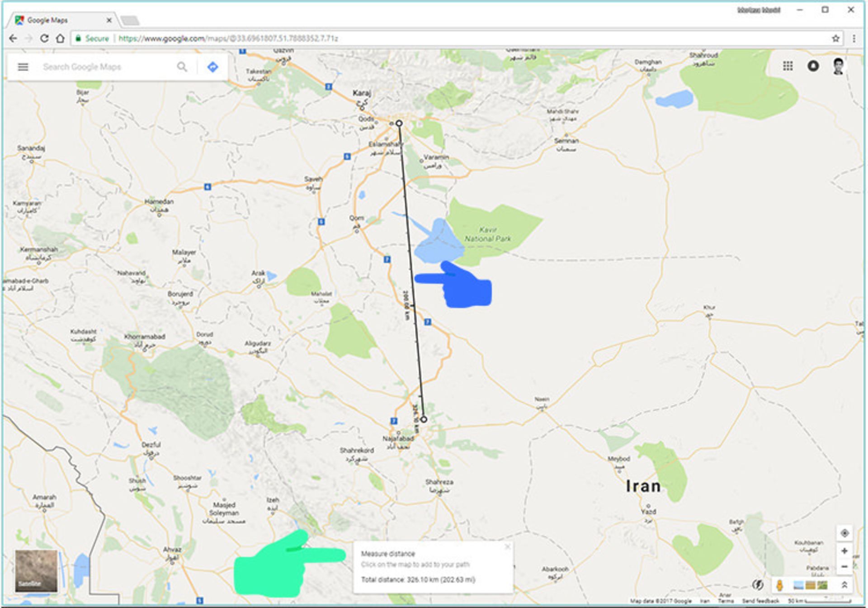Open the Chrome three-dot menu
This screenshot has width=868, height=608.
pos(854,38)
